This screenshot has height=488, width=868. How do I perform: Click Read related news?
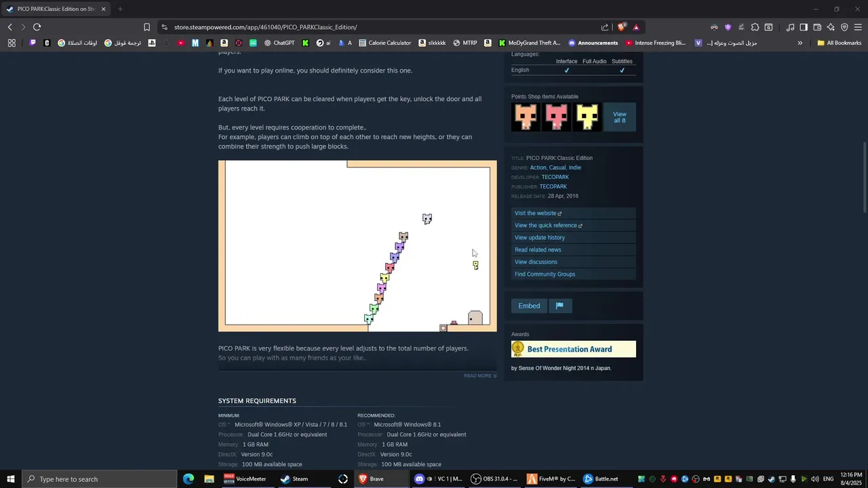574,249
